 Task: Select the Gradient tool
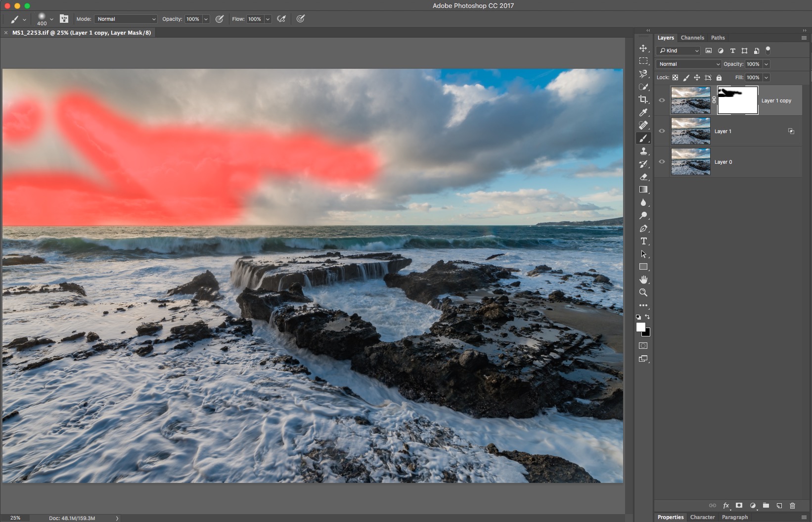pyautogui.click(x=643, y=190)
